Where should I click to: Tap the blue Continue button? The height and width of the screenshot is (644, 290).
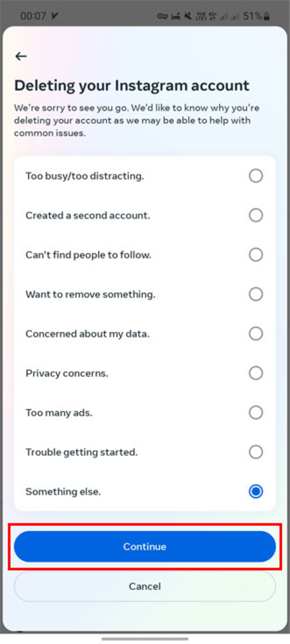click(145, 547)
